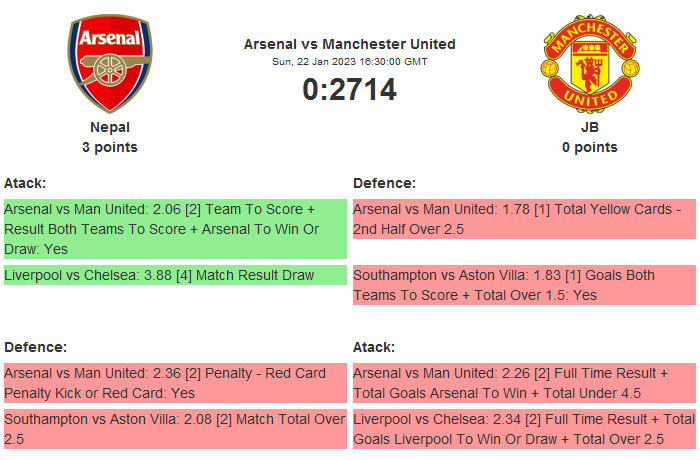Click Nepal's 3 points label
This screenshot has height=460, width=700.
pos(110,147)
